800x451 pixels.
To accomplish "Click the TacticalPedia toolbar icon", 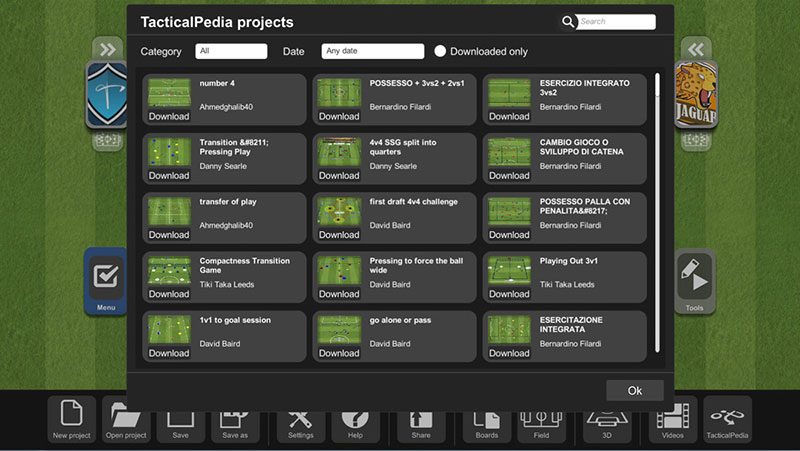I will point(727,419).
